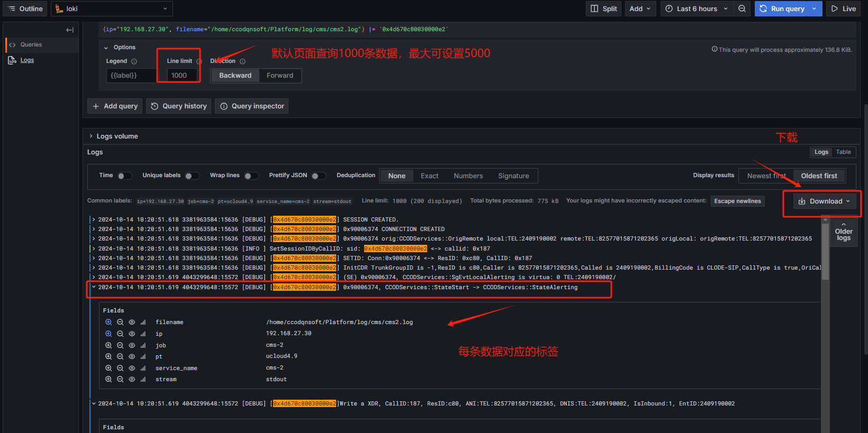Collapse the StateStart to StateAlerting log line
The width and height of the screenshot is (868, 433).
click(x=94, y=287)
